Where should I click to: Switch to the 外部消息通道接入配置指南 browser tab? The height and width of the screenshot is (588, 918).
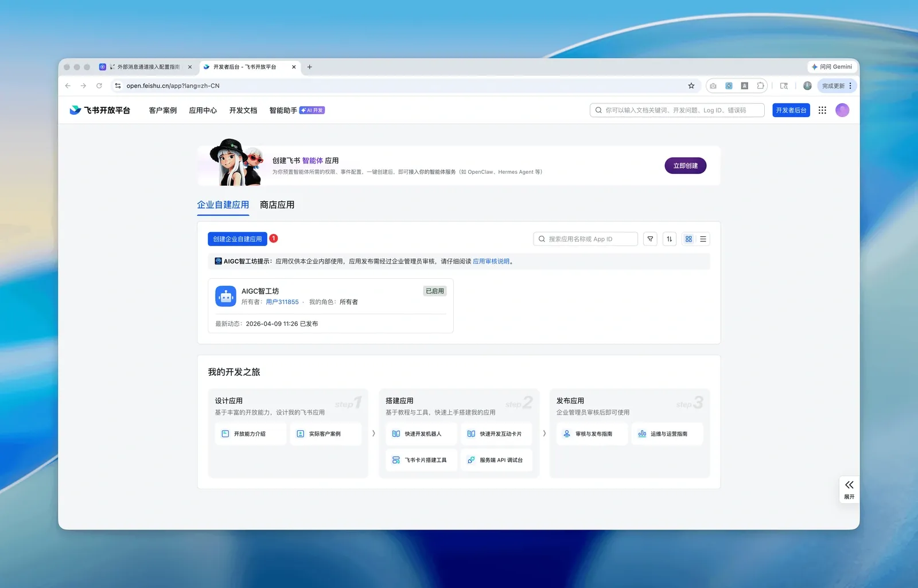coord(145,67)
